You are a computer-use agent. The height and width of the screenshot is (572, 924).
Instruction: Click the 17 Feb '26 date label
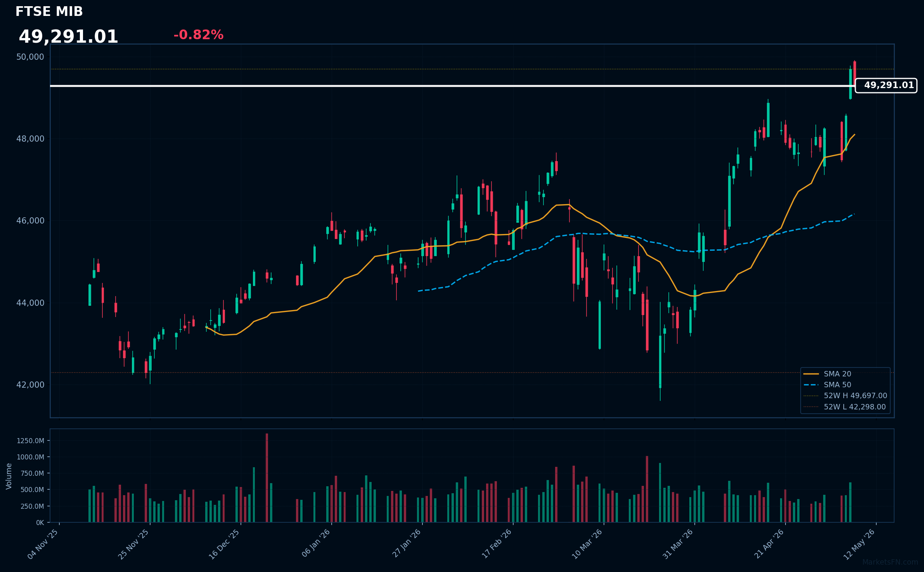[497, 544]
